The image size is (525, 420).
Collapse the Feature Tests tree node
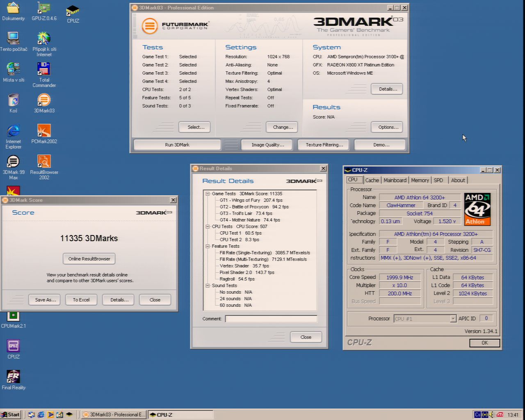click(x=208, y=246)
